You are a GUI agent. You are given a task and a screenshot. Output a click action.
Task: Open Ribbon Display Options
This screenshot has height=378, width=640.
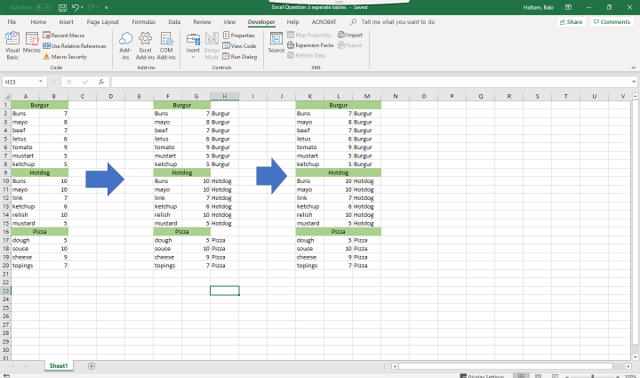[568, 7]
